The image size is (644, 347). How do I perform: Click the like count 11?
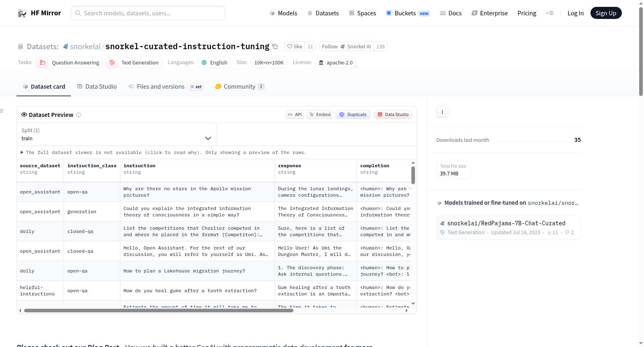tap(310, 46)
